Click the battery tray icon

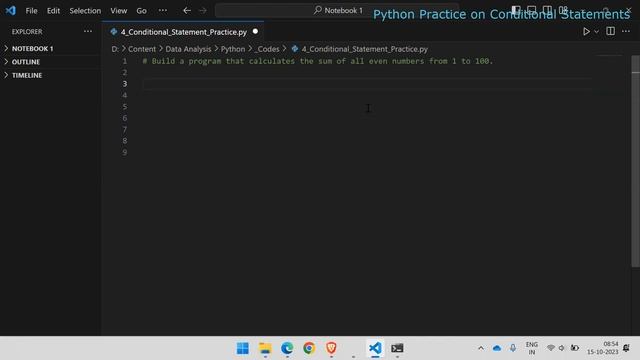pos(575,348)
